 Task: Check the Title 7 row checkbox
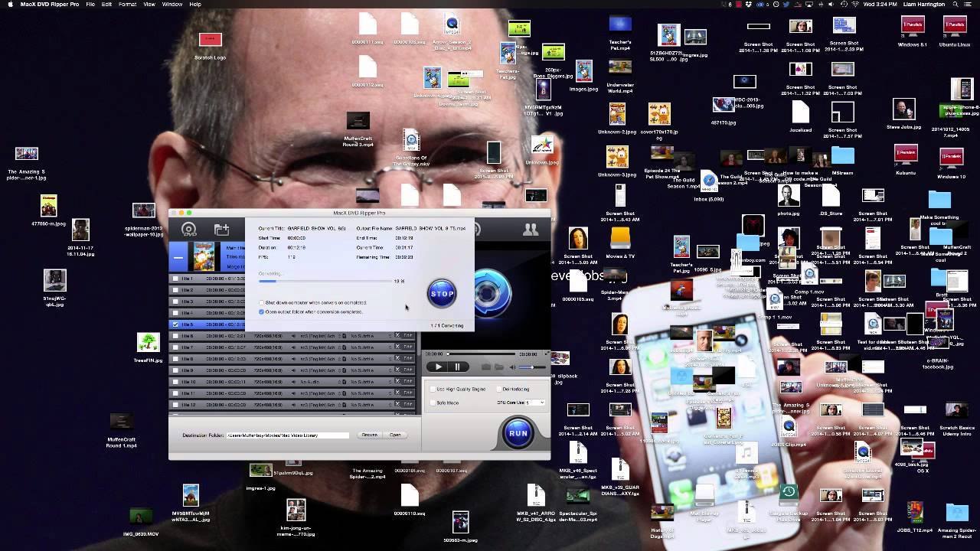(x=175, y=347)
